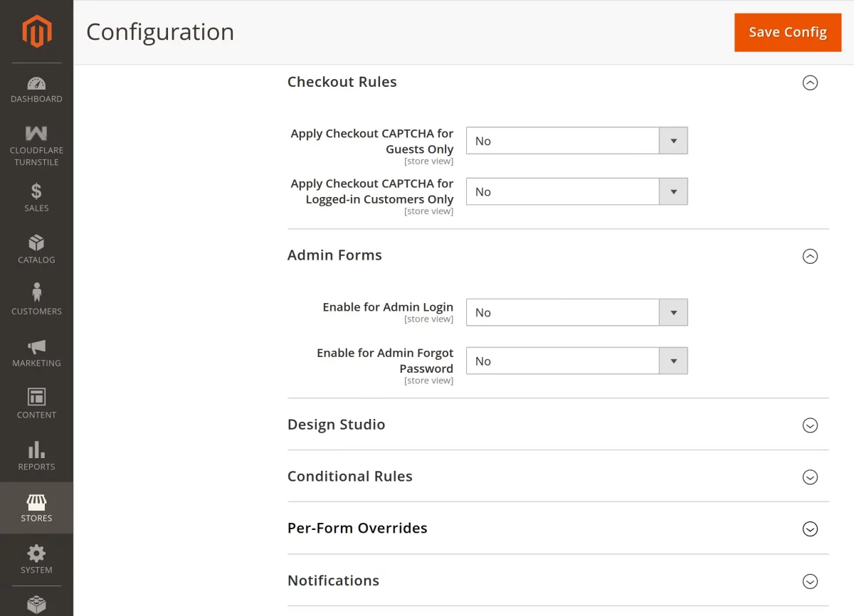The width and height of the screenshot is (854, 616).
Task: Open the Sales dollar icon
Action: [36, 191]
